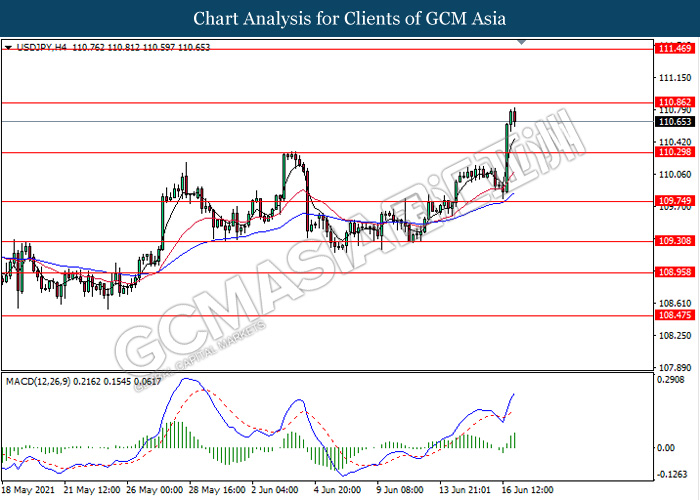700x500 pixels.
Task: Click the 28 May 16:00 time label
Action: (218, 490)
